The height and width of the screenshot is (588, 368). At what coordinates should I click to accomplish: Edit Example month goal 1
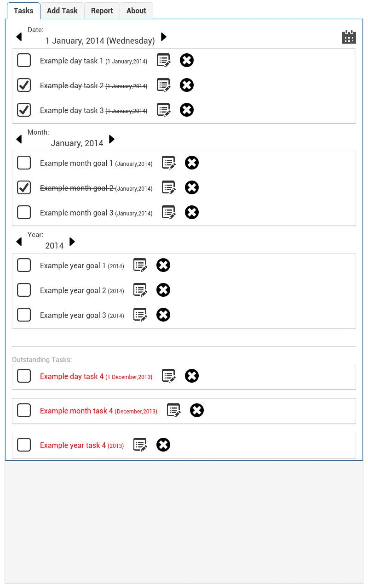tap(169, 163)
